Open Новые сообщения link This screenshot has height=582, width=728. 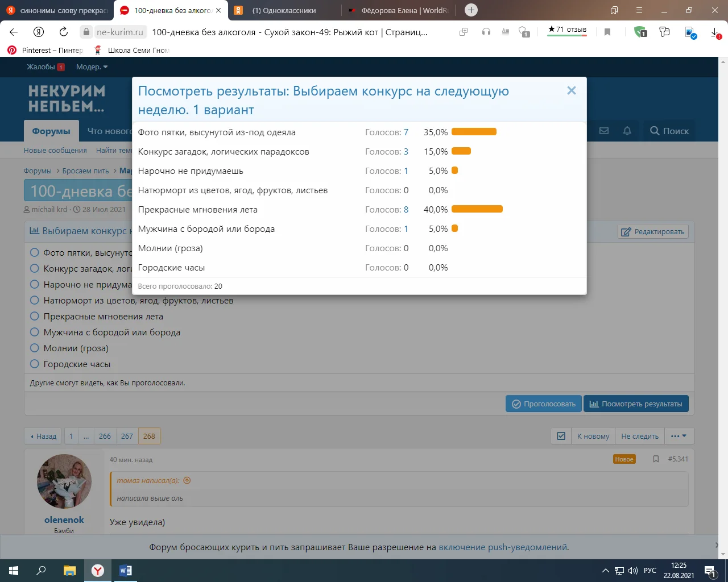[x=55, y=151]
